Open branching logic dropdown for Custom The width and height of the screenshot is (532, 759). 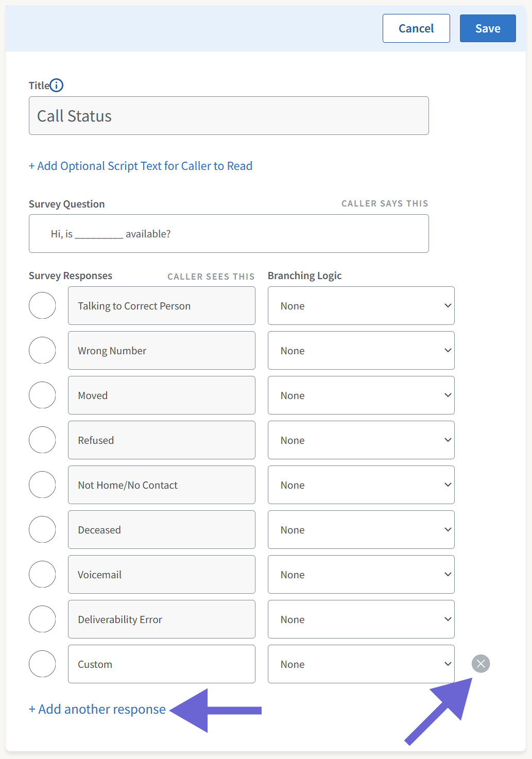pos(361,664)
